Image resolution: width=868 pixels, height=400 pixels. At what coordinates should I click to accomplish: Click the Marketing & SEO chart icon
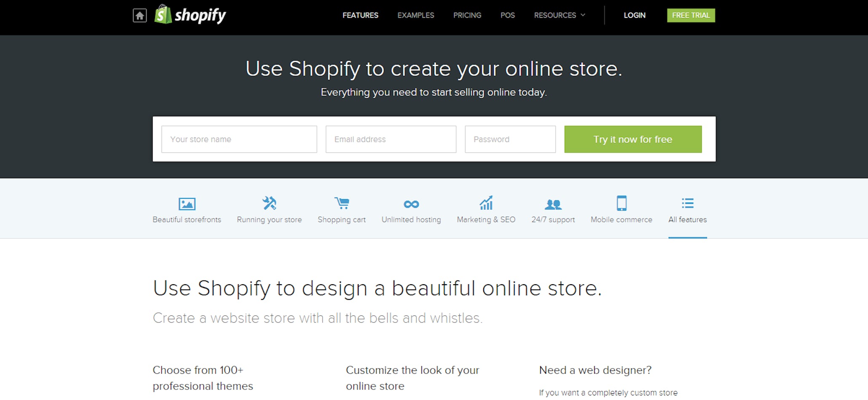[486, 203]
